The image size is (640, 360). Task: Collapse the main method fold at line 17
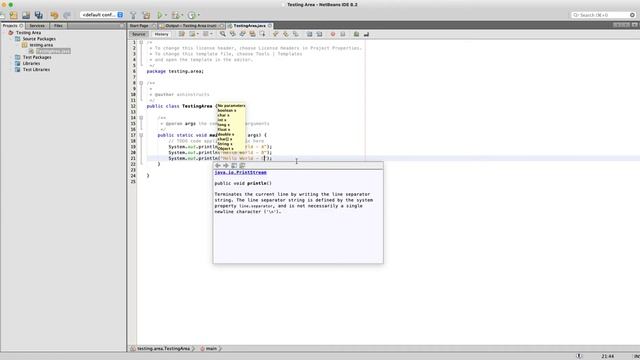[x=141, y=135]
